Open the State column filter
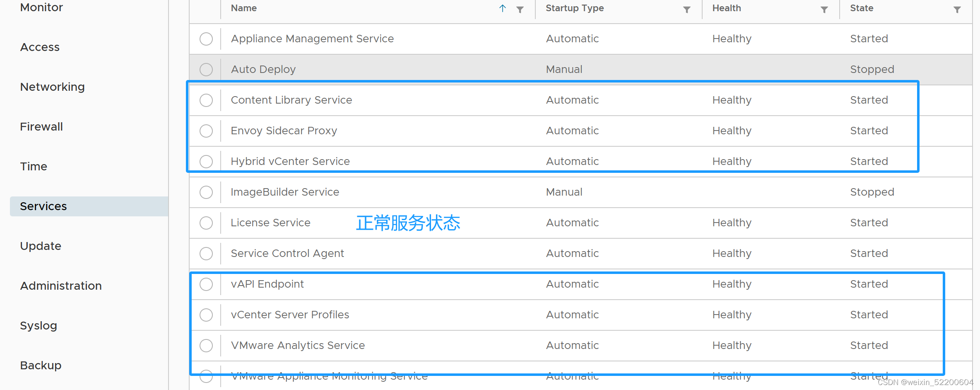This screenshot has height=390, width=980. point(957,10)
